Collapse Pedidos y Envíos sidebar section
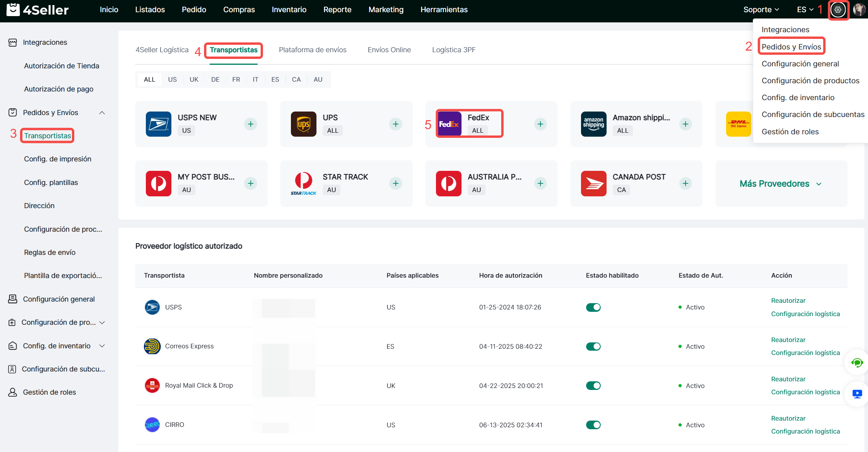Viewport: 868px width, 452px height. point(102,113)
